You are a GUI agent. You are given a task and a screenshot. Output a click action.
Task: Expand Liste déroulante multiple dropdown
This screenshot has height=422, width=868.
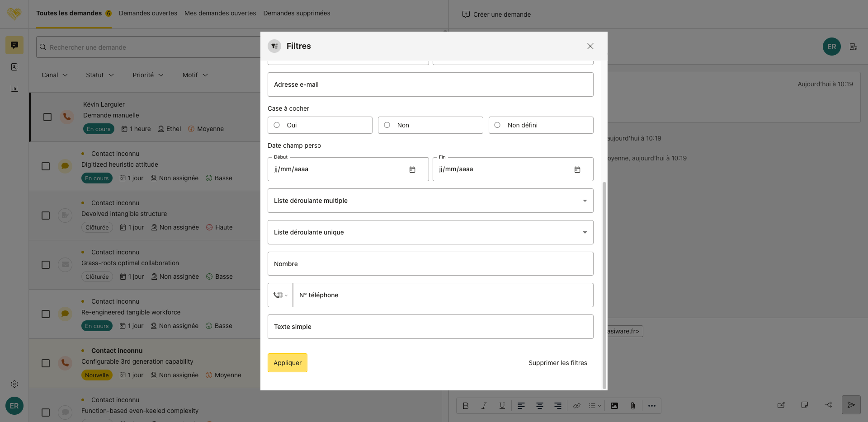(430, 201)
